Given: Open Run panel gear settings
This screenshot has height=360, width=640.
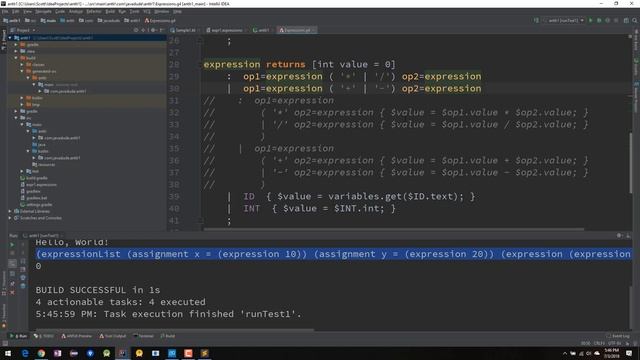Looking at the screenshot, I should (619, 236).
